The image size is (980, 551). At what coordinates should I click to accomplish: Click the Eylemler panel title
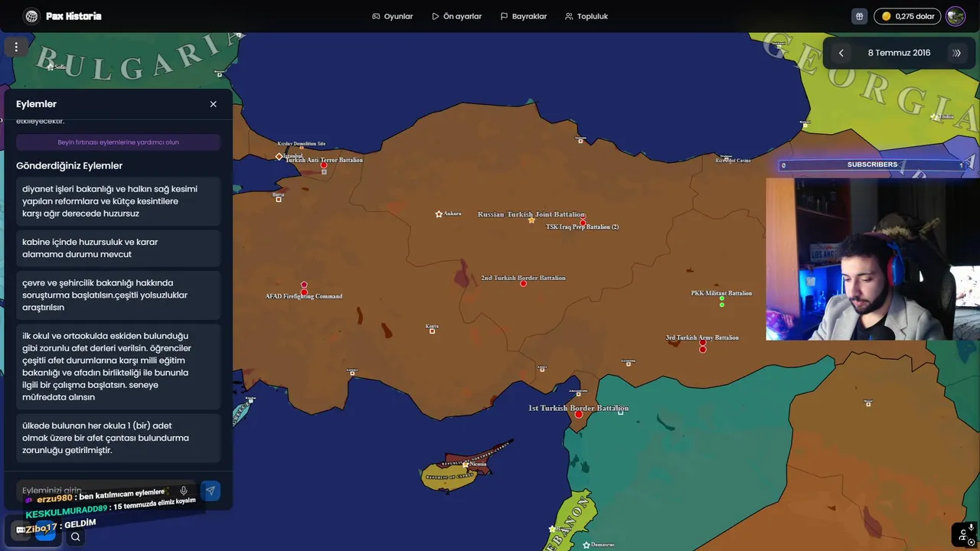36,104
